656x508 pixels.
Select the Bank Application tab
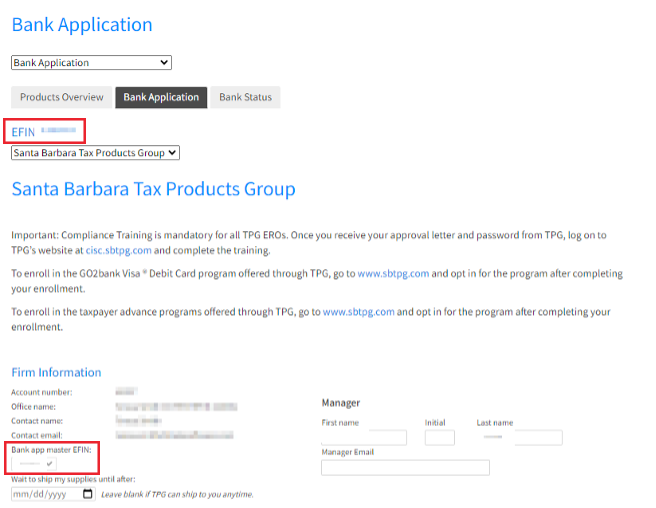(161, 97)
